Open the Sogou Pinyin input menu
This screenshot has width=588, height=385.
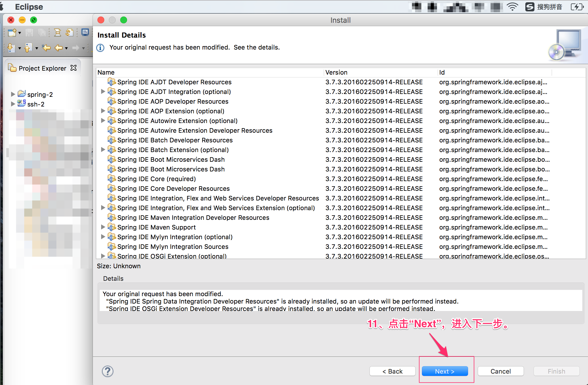click(x=544, y=7)
